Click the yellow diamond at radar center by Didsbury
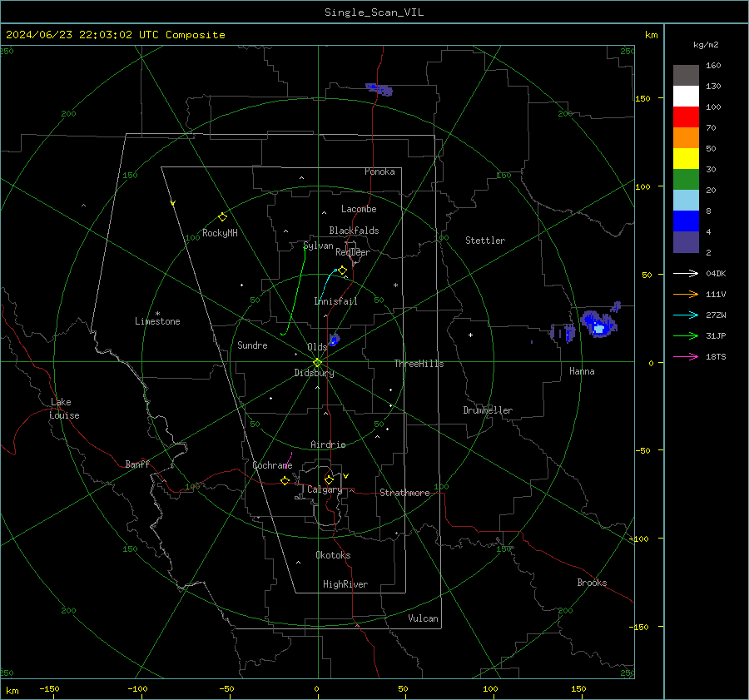 pos(318,363)
